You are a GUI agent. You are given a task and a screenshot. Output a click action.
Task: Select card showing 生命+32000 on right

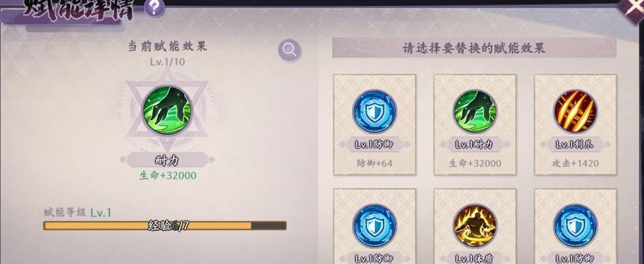coord(475,124)
